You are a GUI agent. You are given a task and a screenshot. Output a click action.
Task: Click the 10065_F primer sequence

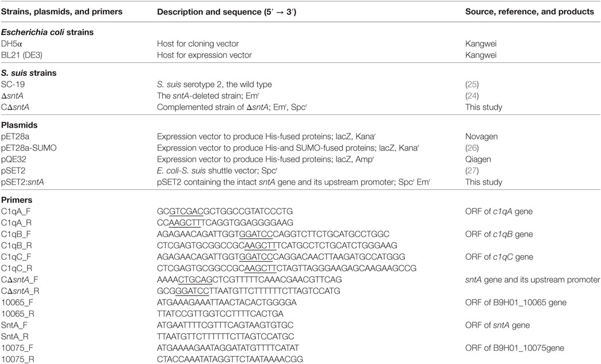[227, 302]
